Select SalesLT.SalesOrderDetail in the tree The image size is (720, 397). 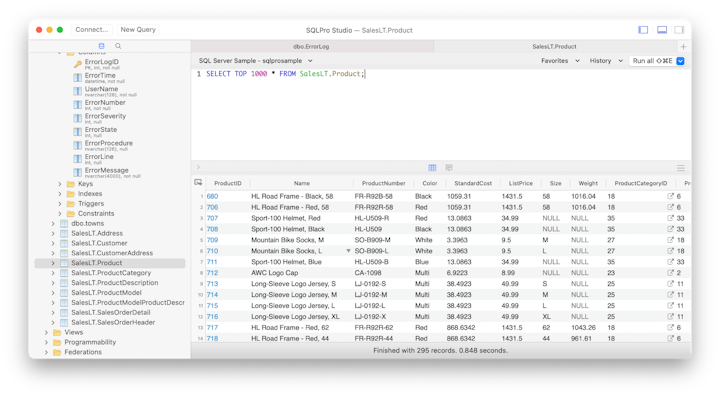(x=111, y=313)
